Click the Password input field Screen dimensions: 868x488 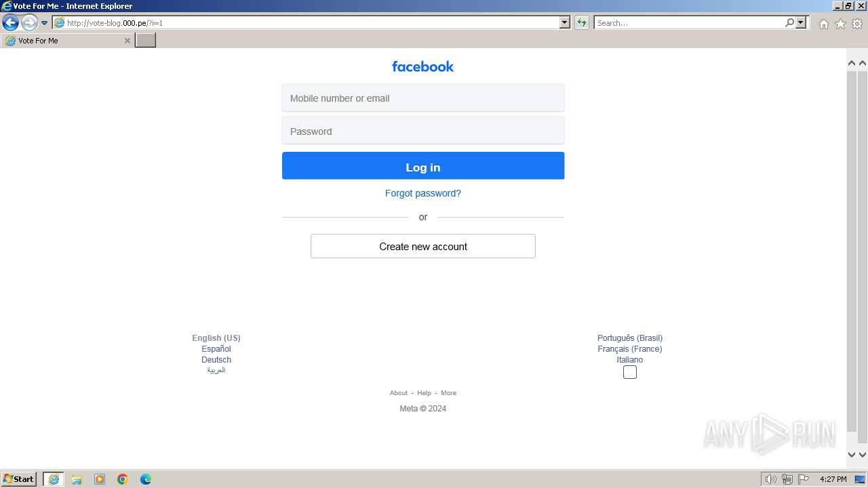(x=423, y=131)
